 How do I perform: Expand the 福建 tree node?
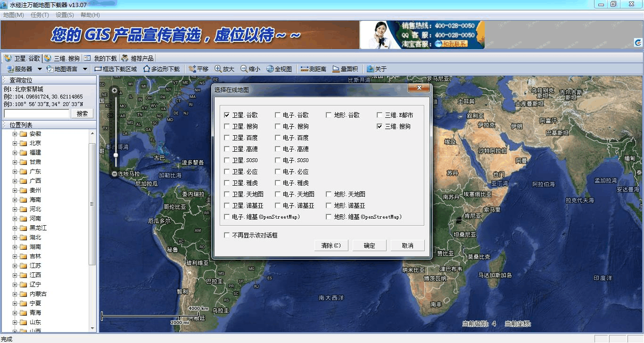15,153
